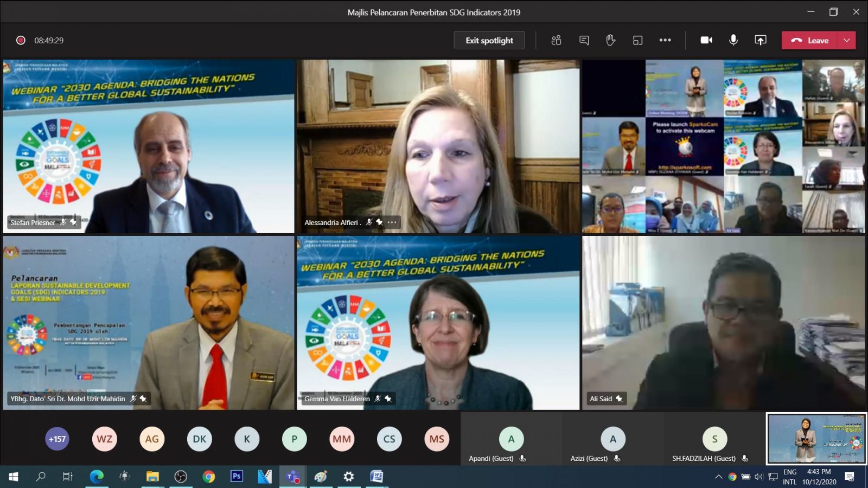Open the More actions ellipsis menu

click(x=665, y=40)
